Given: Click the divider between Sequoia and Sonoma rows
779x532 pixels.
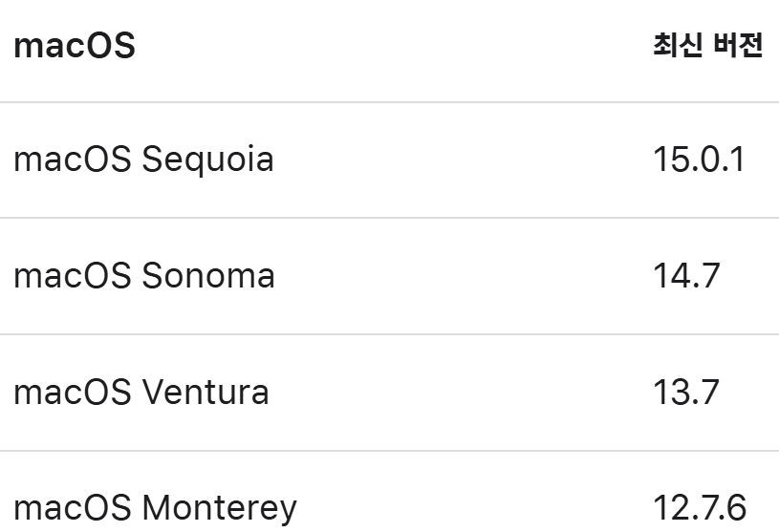Looking at the screenshot, I should coord(389,218).
